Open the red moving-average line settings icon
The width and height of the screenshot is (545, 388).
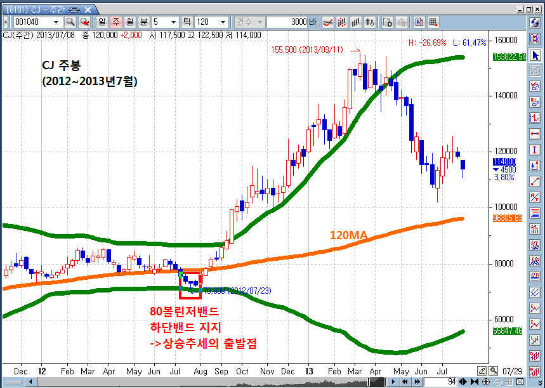(x=328, y=22)
